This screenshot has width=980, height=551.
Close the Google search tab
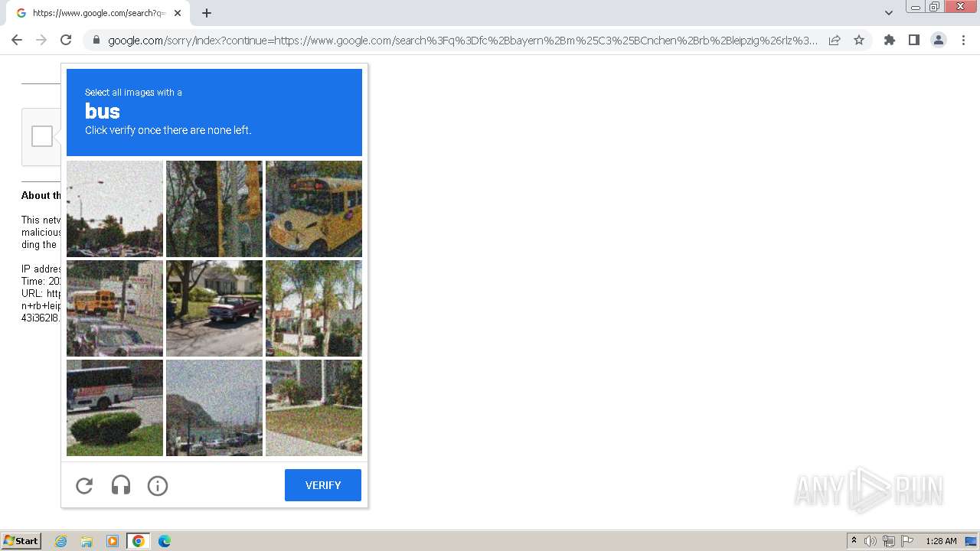[178, 13]
